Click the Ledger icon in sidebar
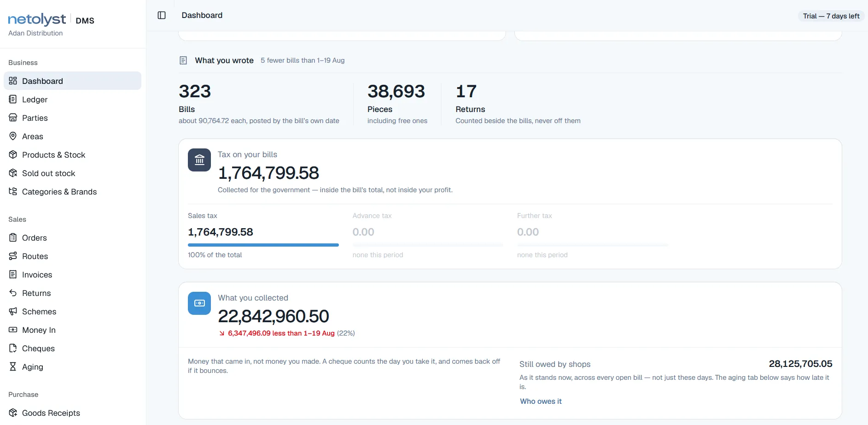868x425 pixels. pyautogui.click(x=13, y=99)
